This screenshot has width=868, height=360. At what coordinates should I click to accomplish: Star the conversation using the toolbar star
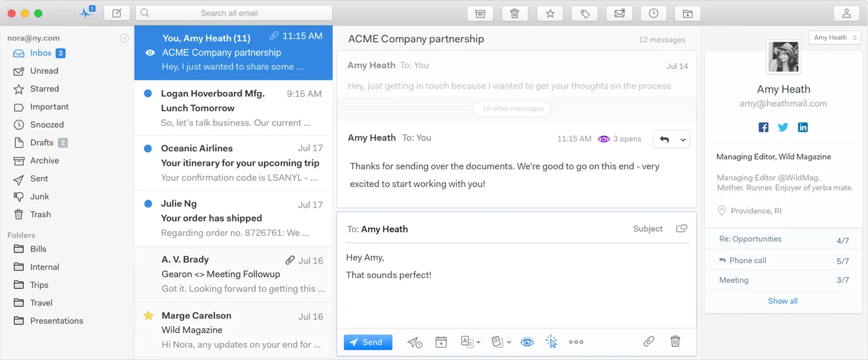pos(549,14)
